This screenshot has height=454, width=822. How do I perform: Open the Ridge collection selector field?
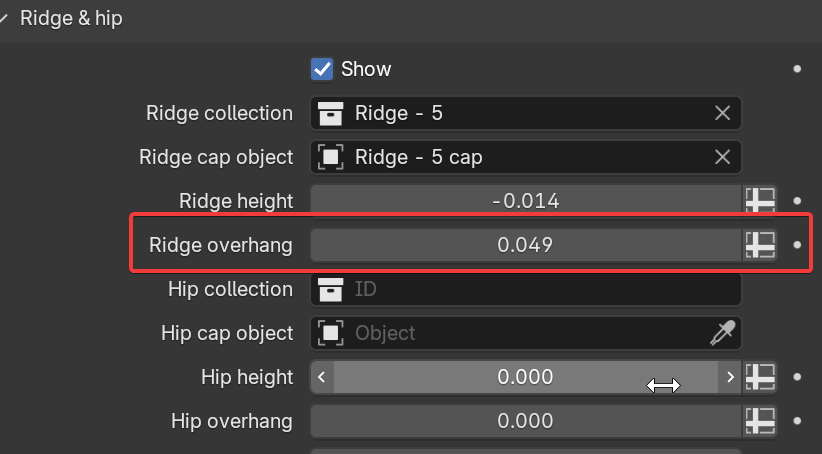coord(525,113)
